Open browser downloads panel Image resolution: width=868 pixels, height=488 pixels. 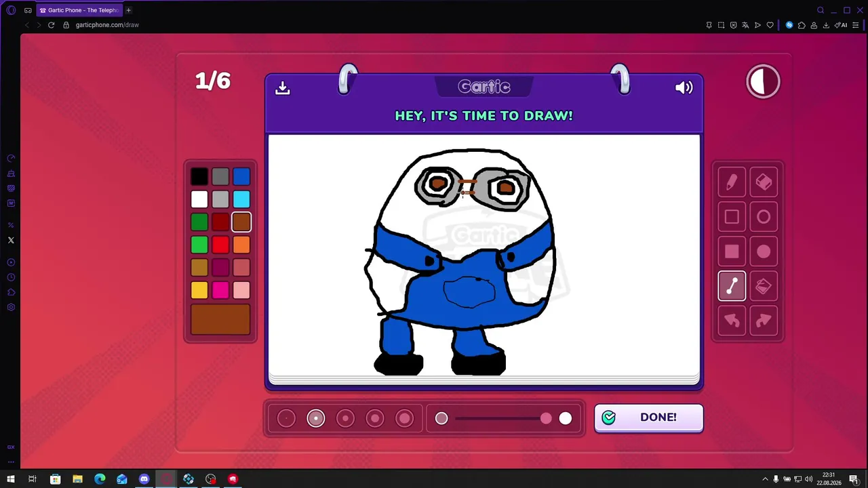click(x=826, y=25)
